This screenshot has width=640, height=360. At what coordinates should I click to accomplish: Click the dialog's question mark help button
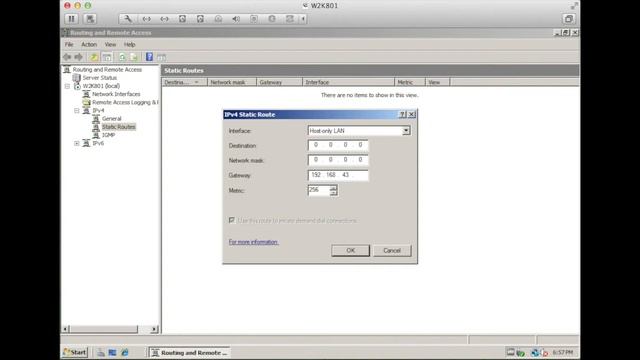click(x=402, y=115)
